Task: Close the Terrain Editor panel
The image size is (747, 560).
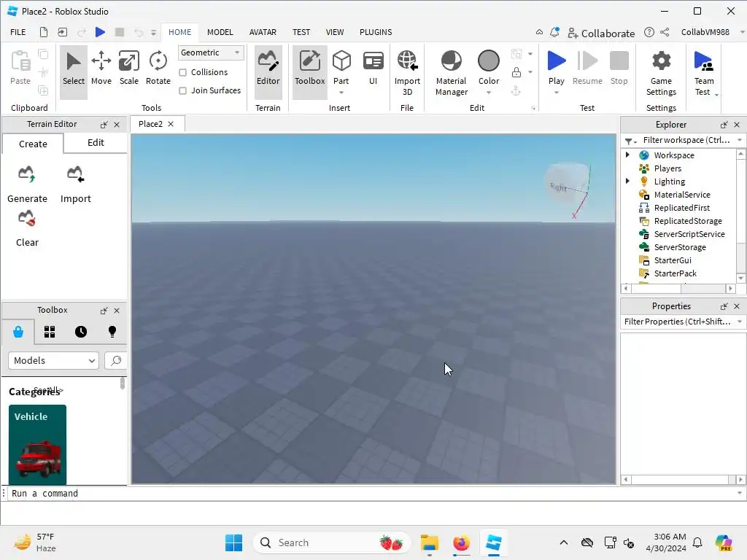Action: coord(117,124)
